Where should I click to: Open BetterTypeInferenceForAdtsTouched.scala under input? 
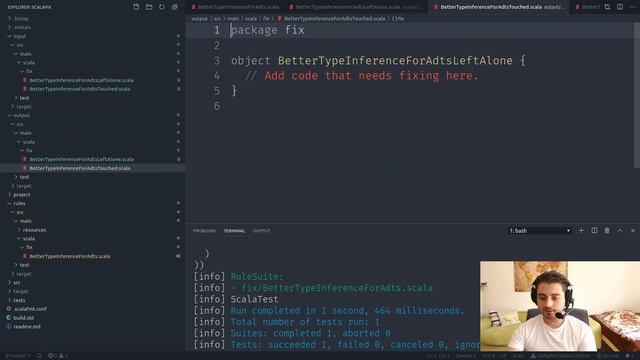tap(80, 89)
